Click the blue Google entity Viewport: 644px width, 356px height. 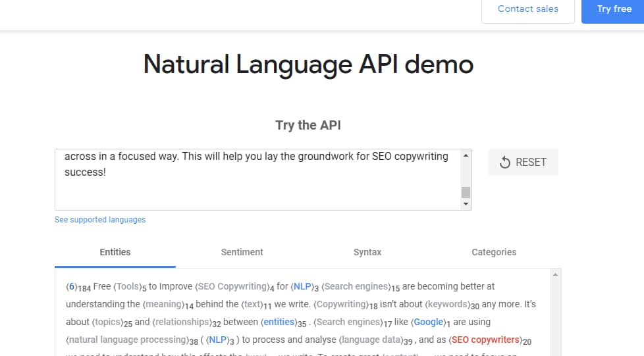click(430, 322)
